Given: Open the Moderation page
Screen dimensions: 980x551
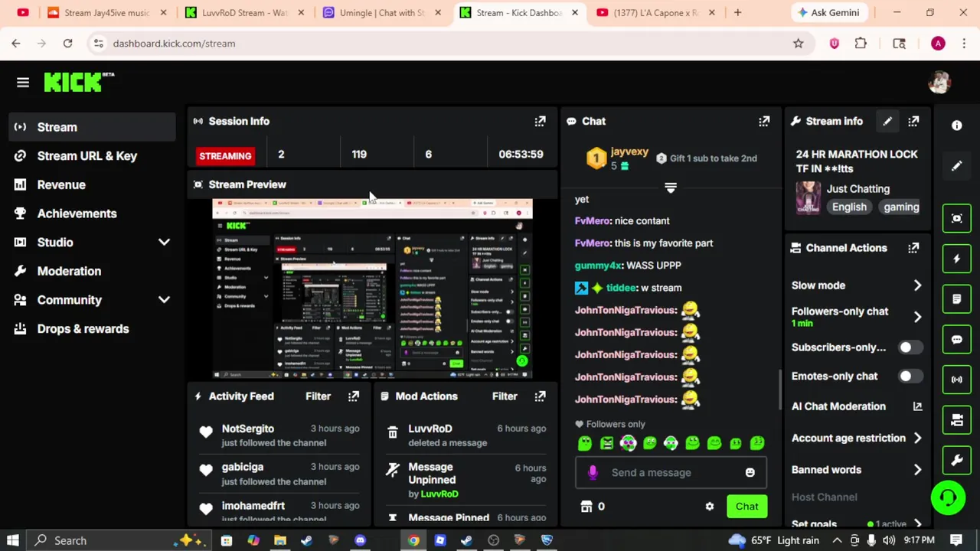Looking at the screenshot, I should click(x=92, y=271).
